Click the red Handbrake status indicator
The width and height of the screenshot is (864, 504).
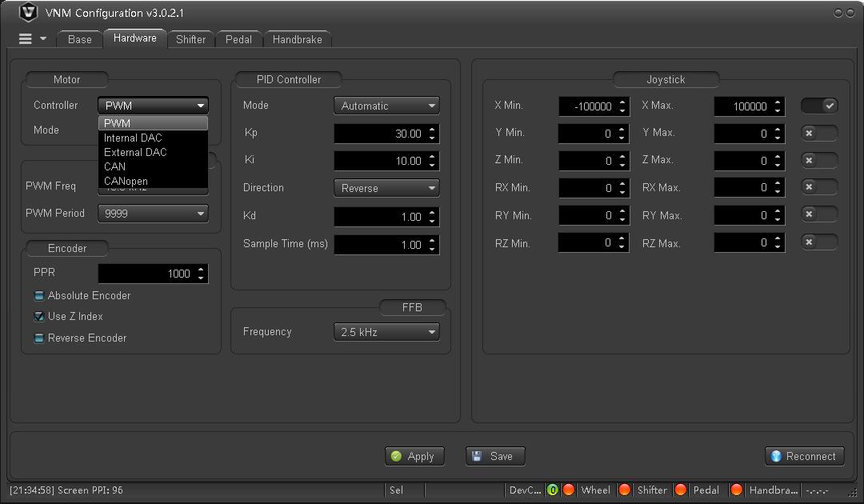click(x=736, y=490)
